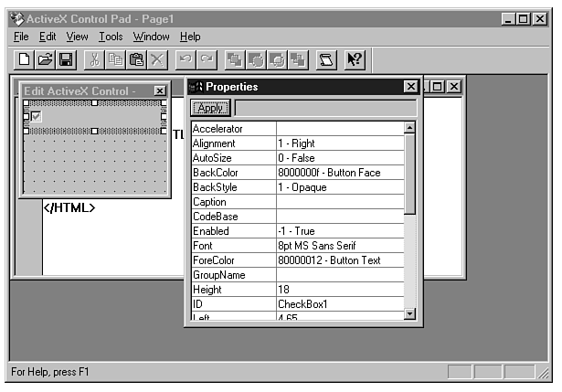The height and width of the screenshot is (392, 562).
Task: Toggle the checkbox control in the edit form
Action: (x=37, y=117)
